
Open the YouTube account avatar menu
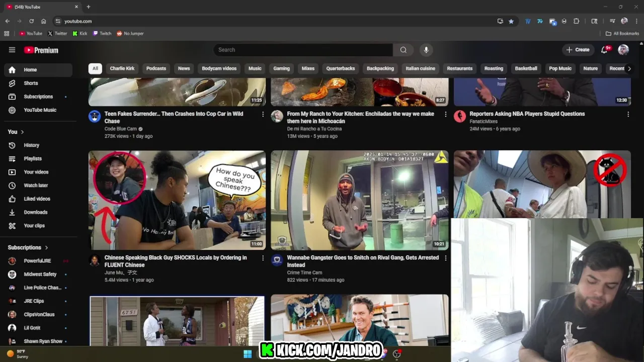(x=623, y=49)
